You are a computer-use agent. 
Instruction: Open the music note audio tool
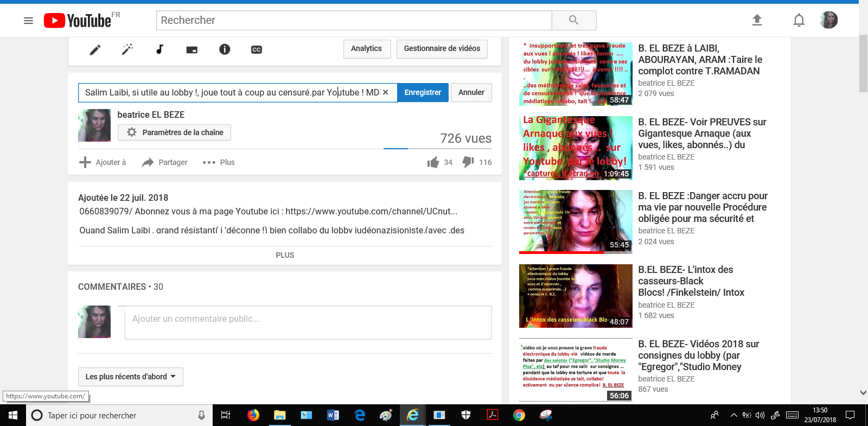click(159, 49)
